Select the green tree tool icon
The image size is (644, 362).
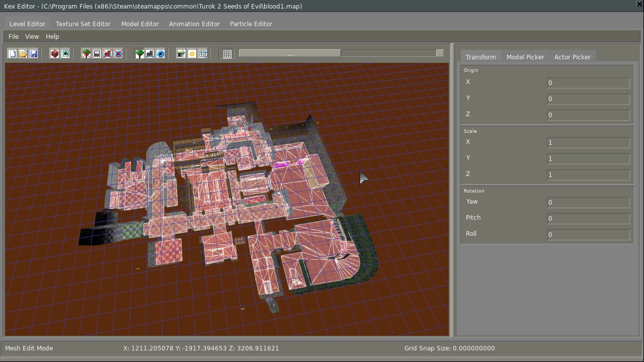[139, 54]
